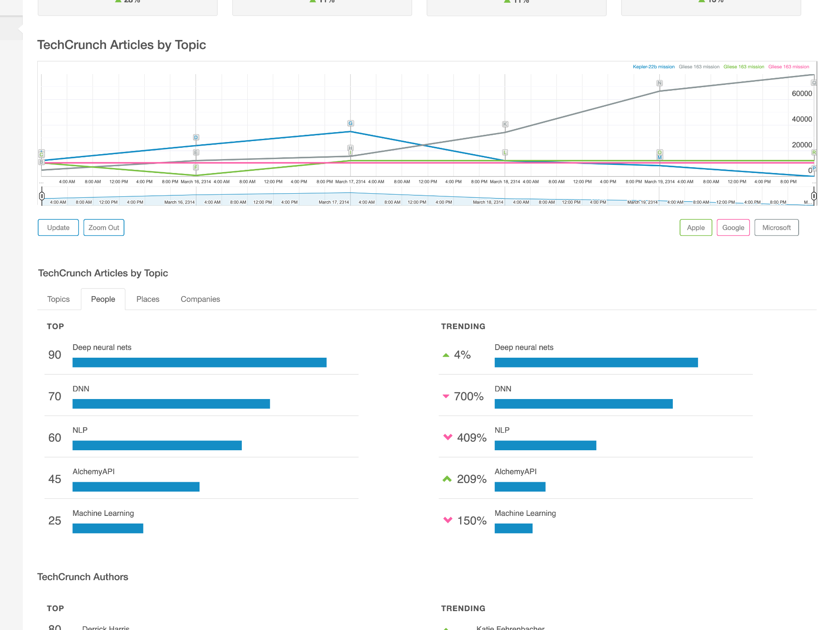This screenshot has width=840, height=630.
Task: Click flag marker H near March 17
Action: 350,148
